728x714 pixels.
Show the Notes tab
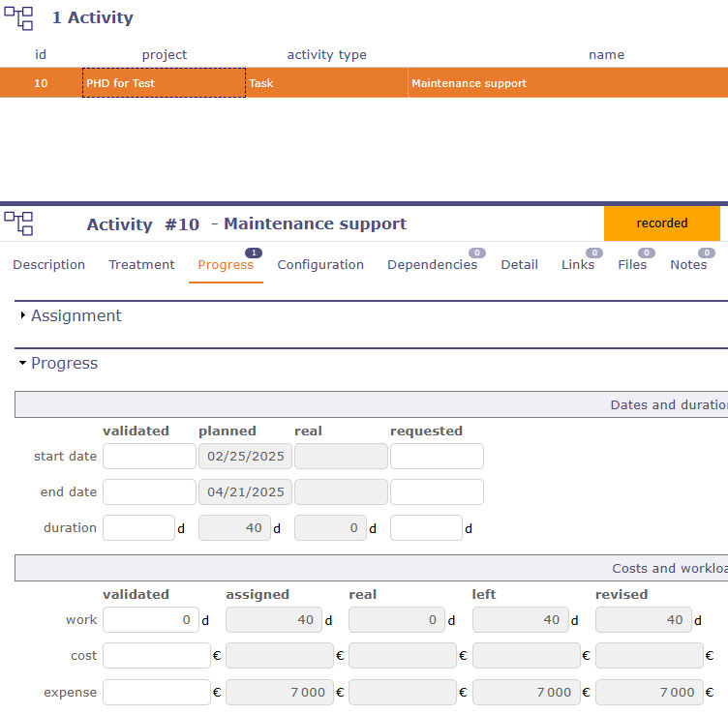[x=688, y=264]
